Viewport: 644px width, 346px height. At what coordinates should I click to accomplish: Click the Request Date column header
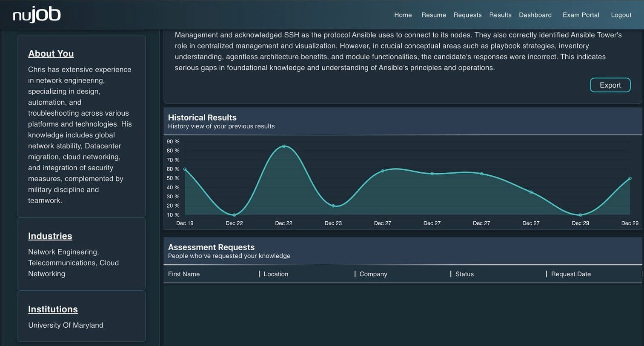(571, 274)
